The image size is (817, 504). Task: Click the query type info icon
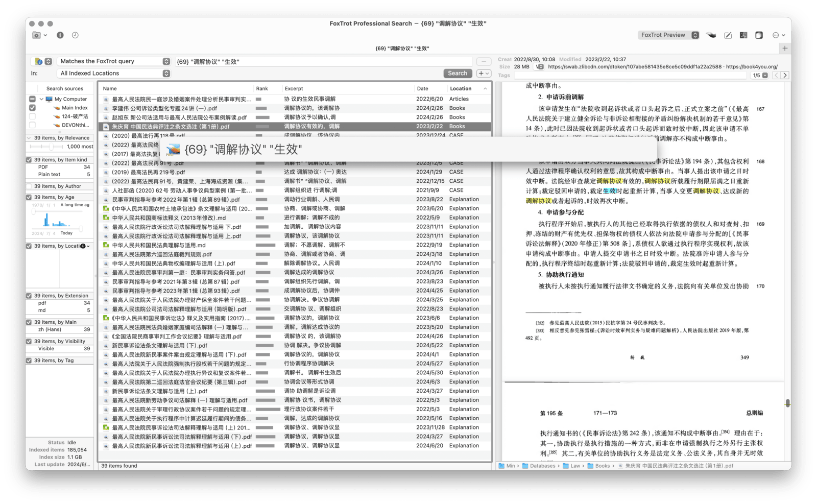pos(38,61)
